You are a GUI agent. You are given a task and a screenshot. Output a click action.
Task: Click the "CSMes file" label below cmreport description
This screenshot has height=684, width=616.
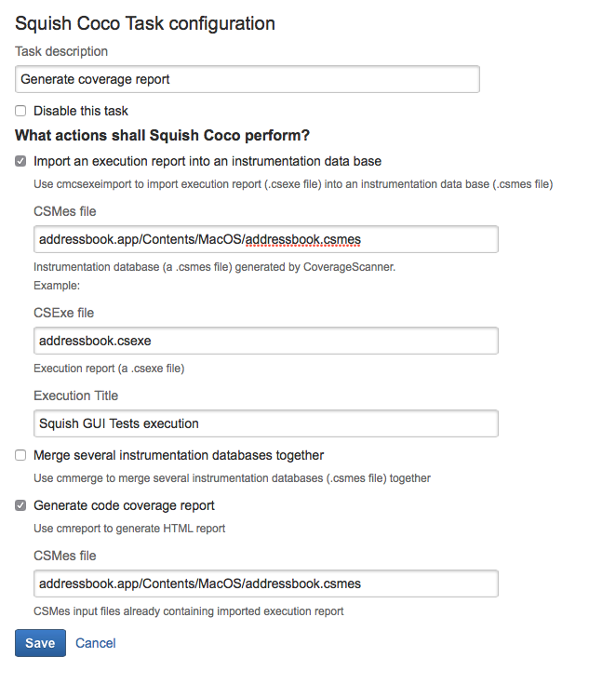tap(64, 556)
